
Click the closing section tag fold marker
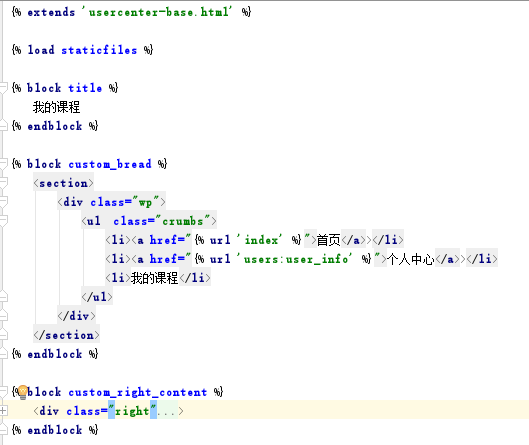(3, 335)
